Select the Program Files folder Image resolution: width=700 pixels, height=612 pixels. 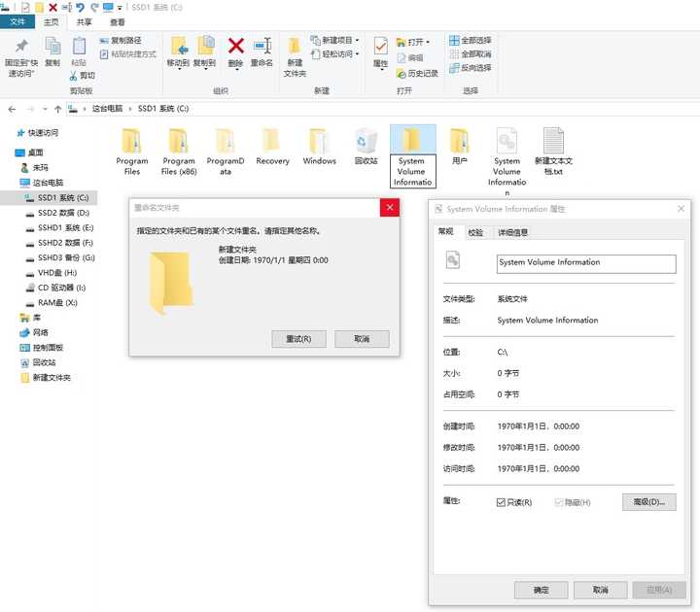[131, 153]
